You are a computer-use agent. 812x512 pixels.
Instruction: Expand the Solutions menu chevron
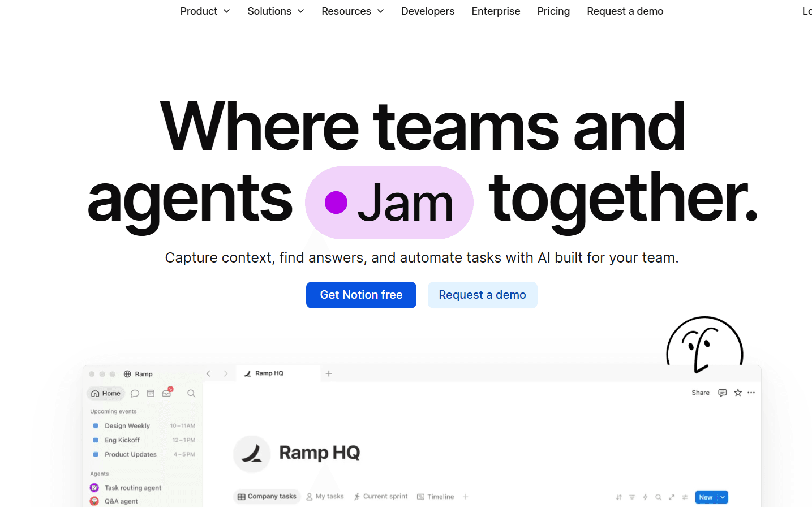(x=301, y=11)
